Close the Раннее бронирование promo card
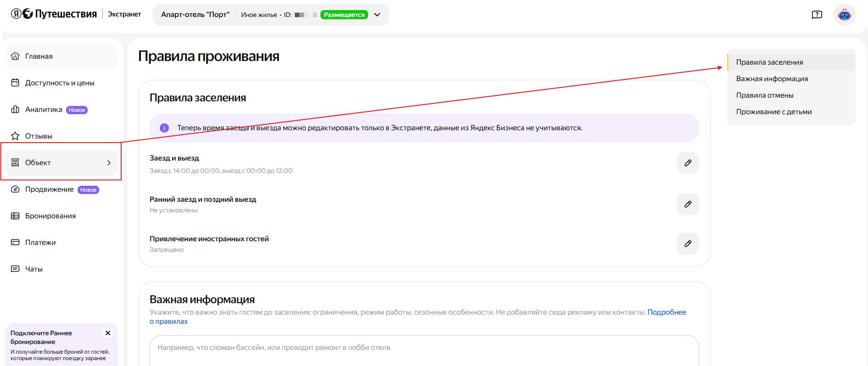 tap(108, 333)
